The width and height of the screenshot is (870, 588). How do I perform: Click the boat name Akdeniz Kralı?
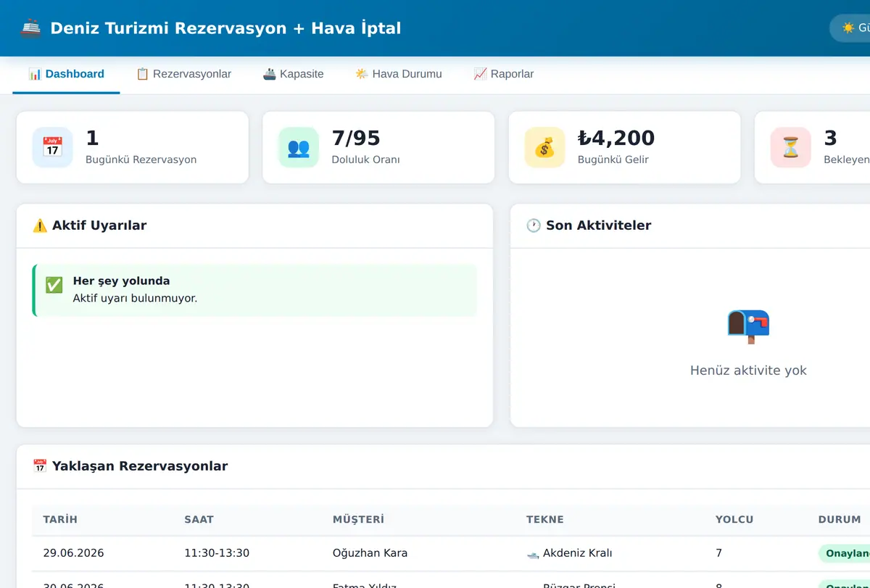[x=578, y=553]
